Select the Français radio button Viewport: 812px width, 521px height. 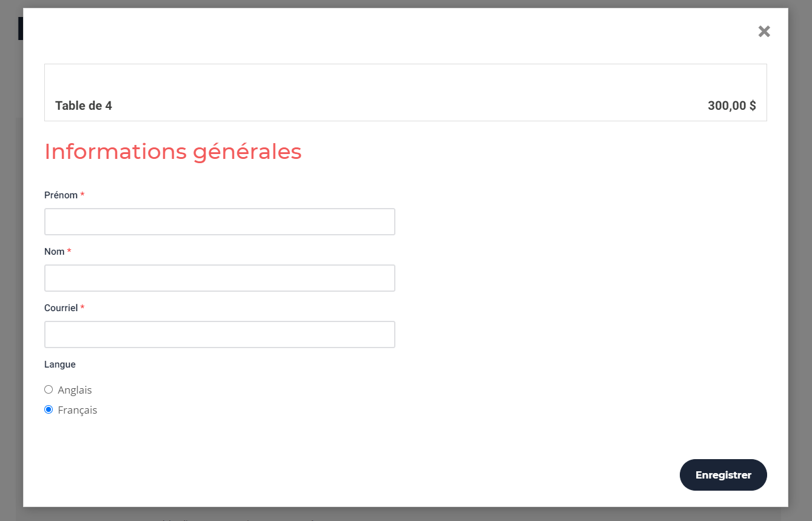pyautogui.click(x=49, y=409)
